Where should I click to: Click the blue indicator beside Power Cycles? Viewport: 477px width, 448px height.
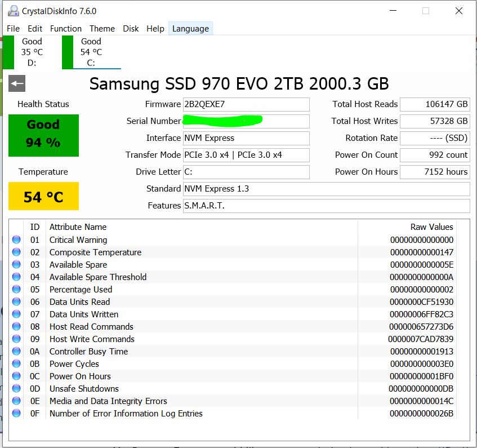click(x=16, y=363)
